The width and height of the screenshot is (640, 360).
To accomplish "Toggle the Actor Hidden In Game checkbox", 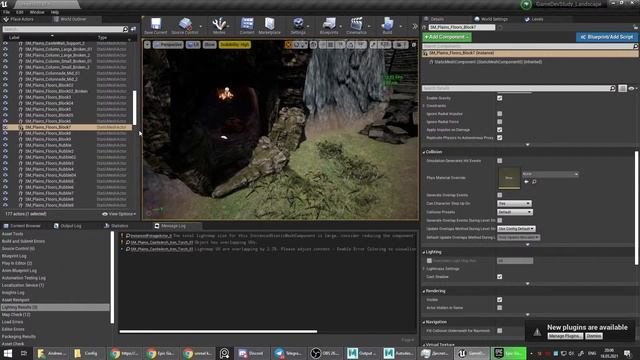I will tap(500, 308).
